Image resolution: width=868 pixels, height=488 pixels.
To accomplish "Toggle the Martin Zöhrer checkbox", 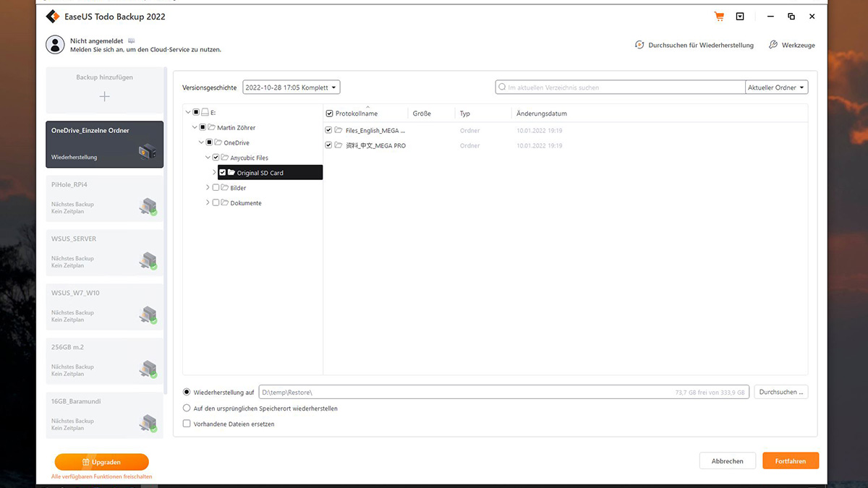I will (203, 128).
